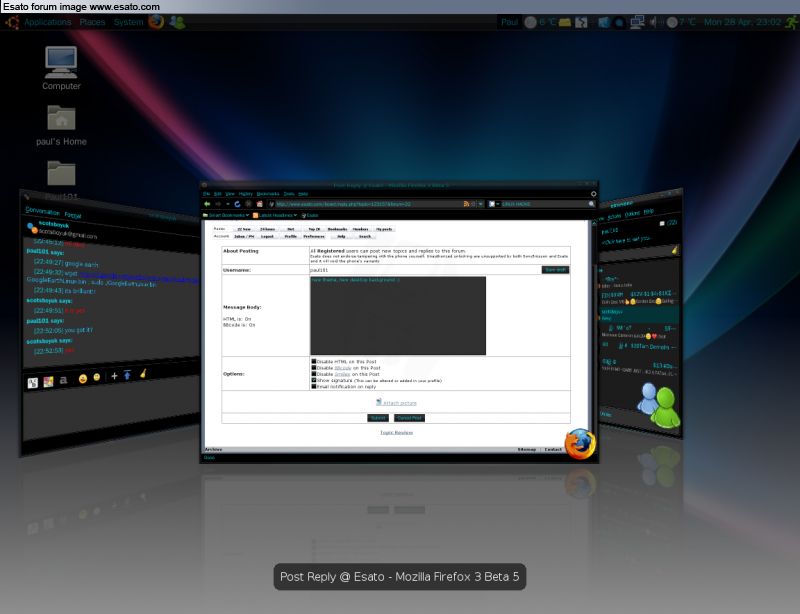The image size is (800, 614).
Task: Click the smiley emoticon in the chat toolbar
Action: click(x=83, y=378)
